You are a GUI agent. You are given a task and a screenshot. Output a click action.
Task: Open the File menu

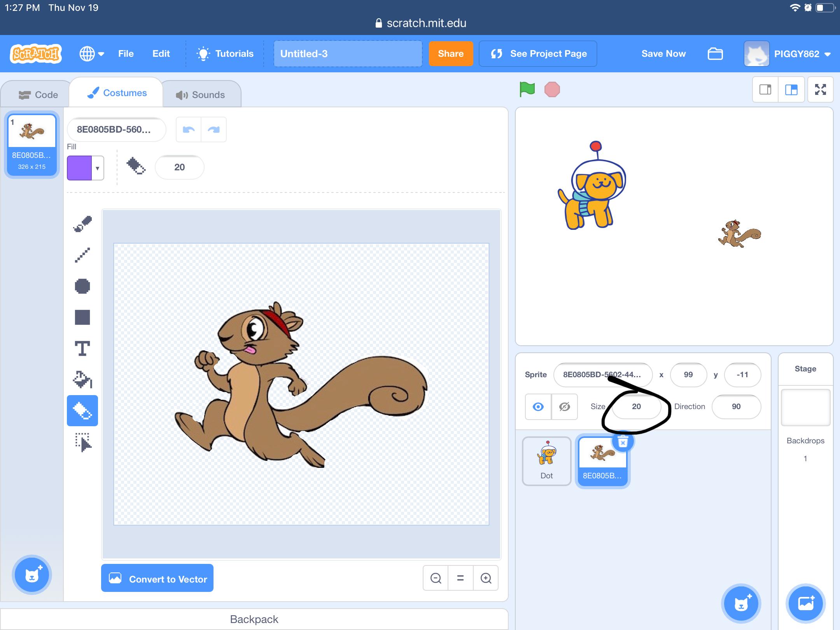pos(126,54)
